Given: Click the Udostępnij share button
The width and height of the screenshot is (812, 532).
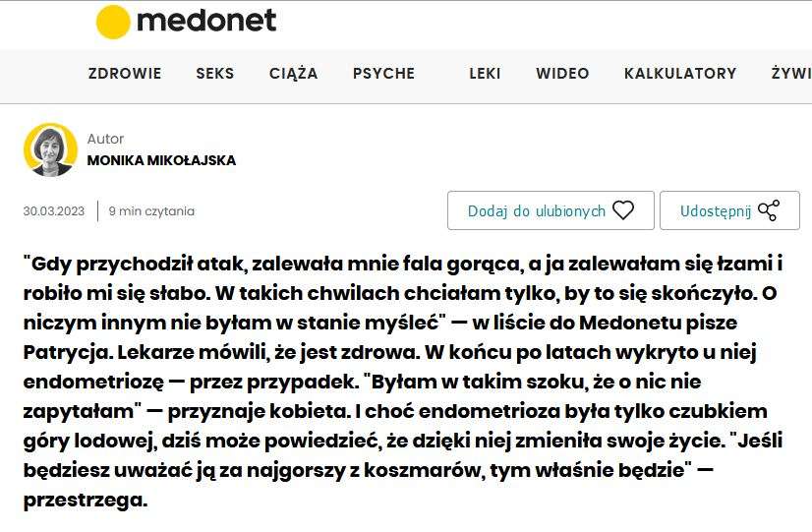Looking at the screenshot, I should 729,210.
